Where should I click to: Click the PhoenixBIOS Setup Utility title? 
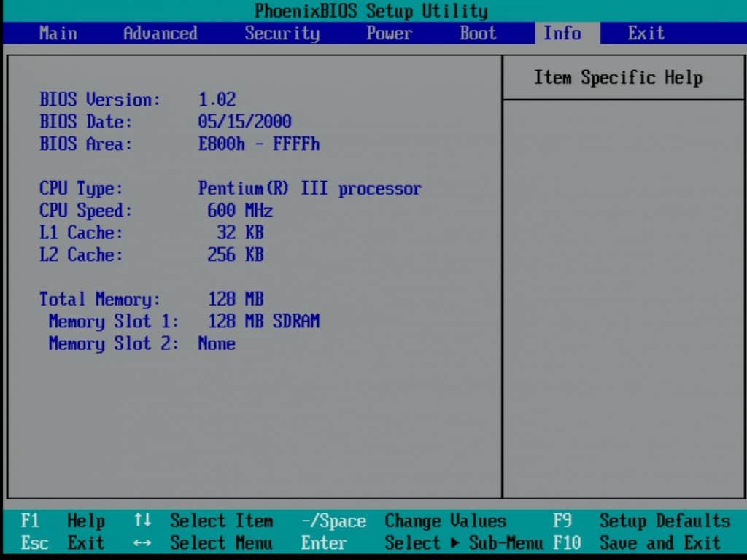coord(371,11)
